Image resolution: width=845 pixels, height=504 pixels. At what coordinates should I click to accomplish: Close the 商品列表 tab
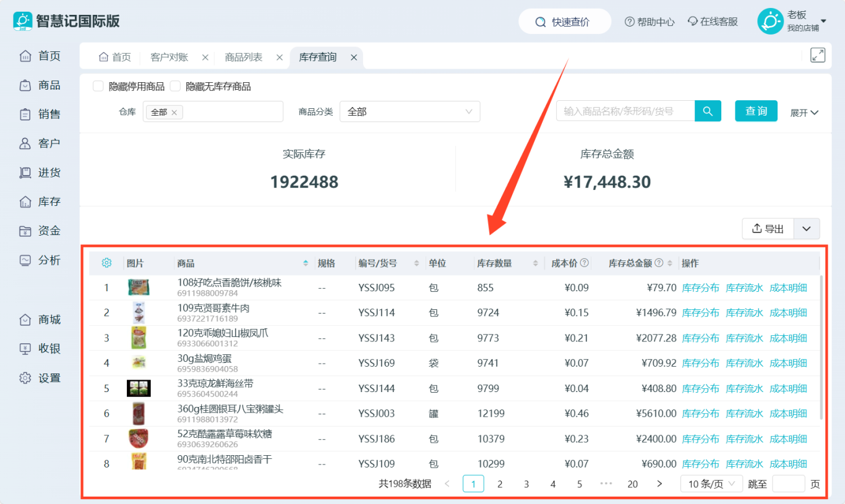pyautogui.click(x=280, y=58)
